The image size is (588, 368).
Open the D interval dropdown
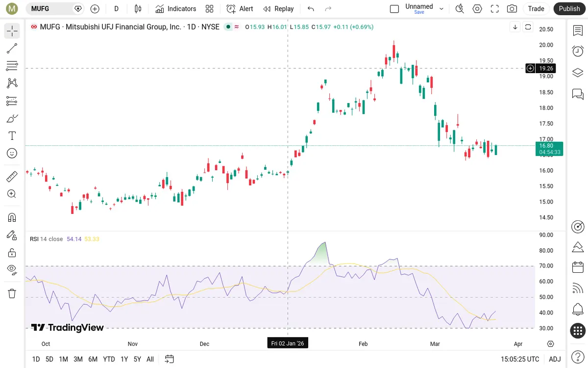(x=116, y=9)
